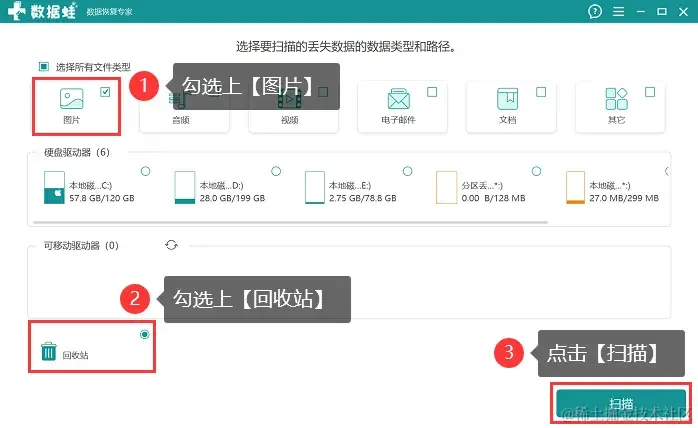This screenshot has height=428, width=698.
Task: Check the 电子邮件 checkbox
Action: (432, 92)
